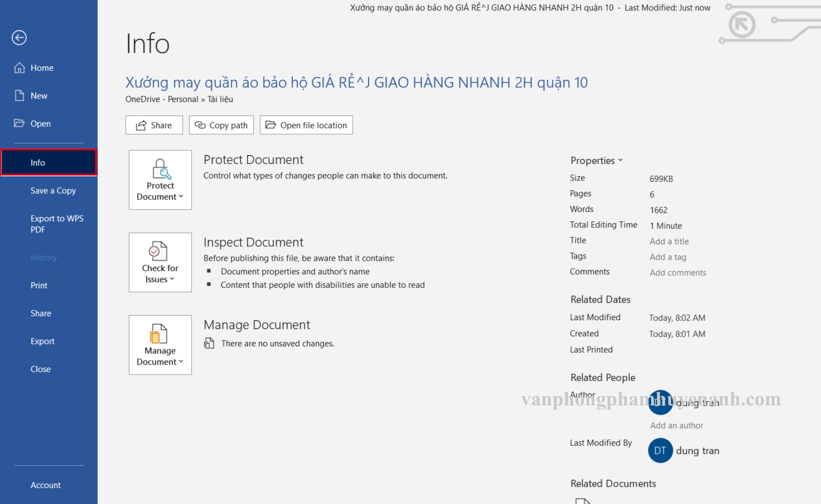Click the 1 Minute editing time value

(x=666, y=226)
